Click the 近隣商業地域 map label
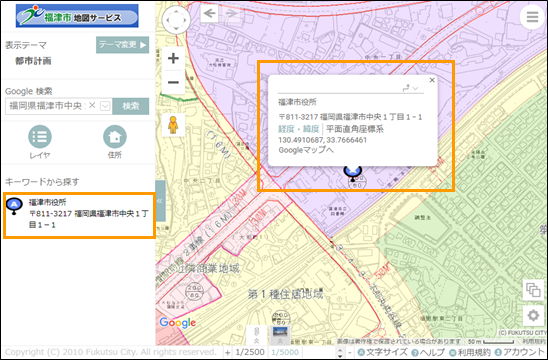The image size is (548, 360). pos(208,268)
